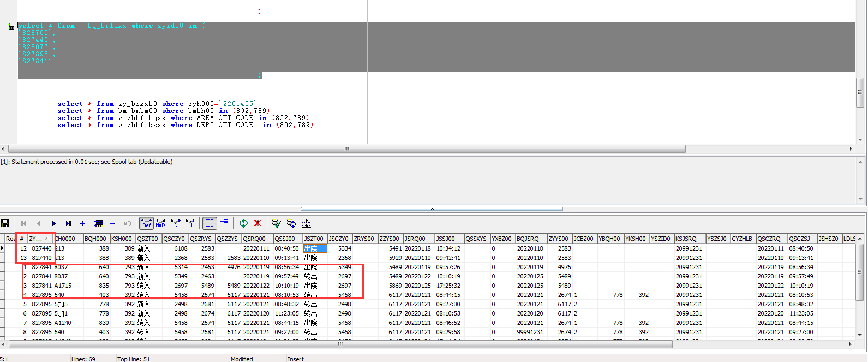Screen dimensions: 868x362
Task: Delete the record with minus icon
Action: [112, 223]
